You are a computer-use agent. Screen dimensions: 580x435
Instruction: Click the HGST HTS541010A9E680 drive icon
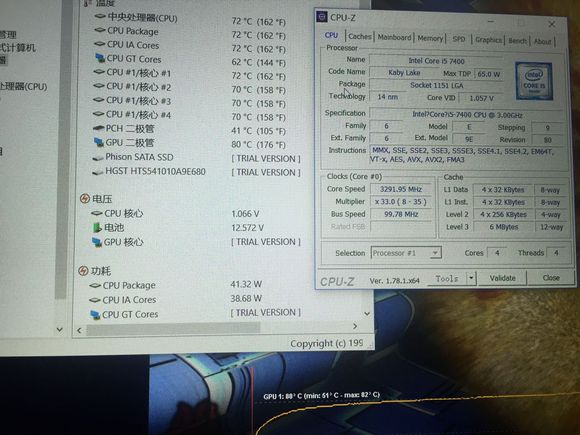pos(97,172)
